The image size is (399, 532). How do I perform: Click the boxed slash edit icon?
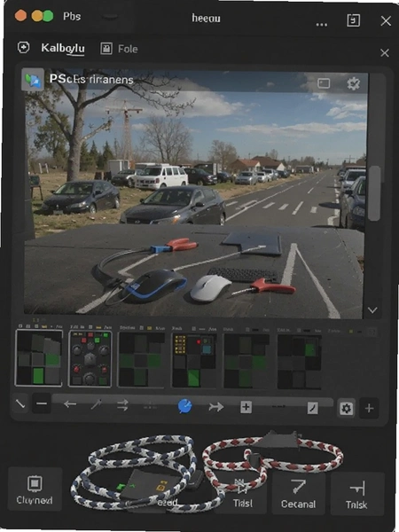(x=312, y=408)
